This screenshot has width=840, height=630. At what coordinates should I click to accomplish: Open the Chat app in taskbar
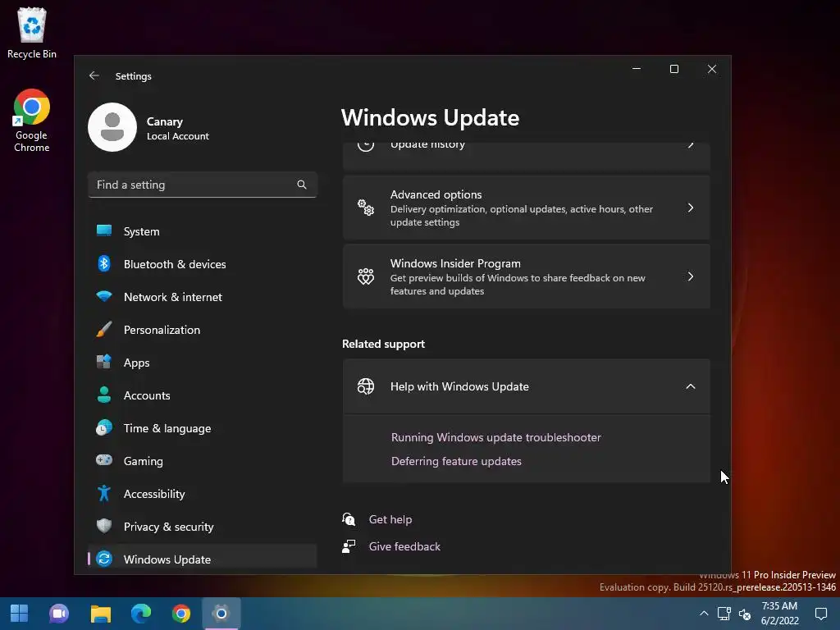coord(59,614)
